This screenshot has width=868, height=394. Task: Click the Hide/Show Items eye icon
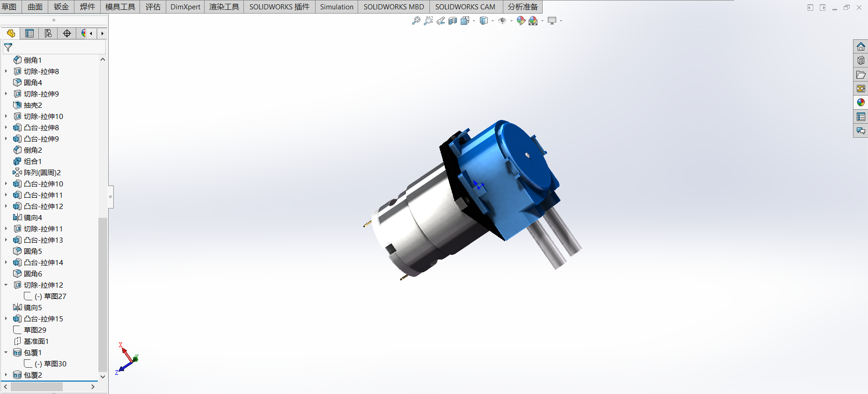(x=502, y=21)
